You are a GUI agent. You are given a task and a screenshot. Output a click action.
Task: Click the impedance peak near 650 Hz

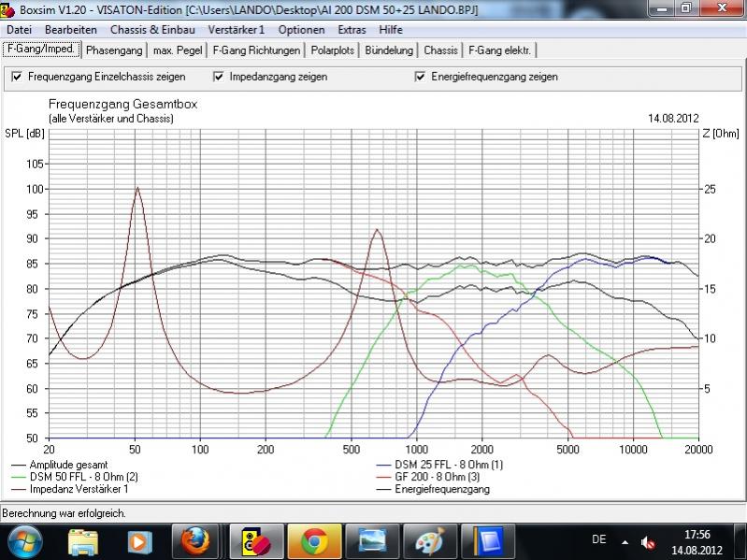(377, 230)
